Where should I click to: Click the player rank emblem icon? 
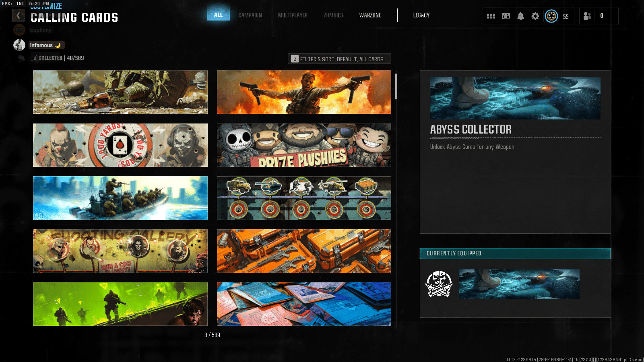click(551, 16)
